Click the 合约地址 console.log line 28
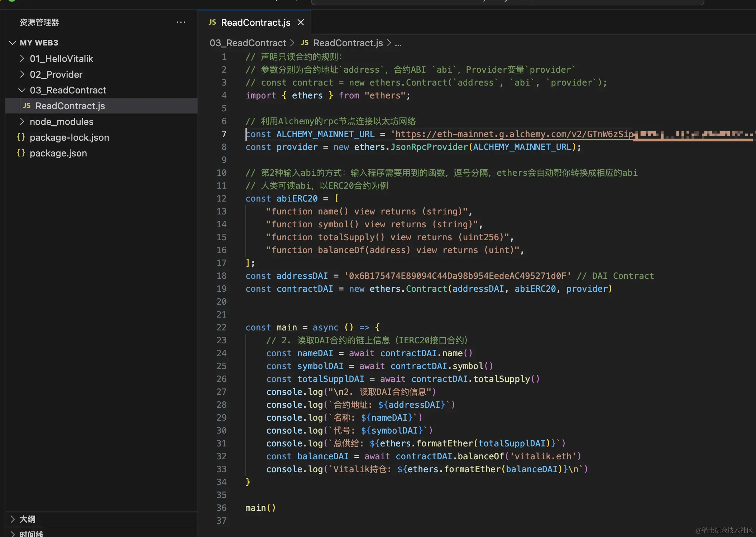 click(x=360, y=405)
